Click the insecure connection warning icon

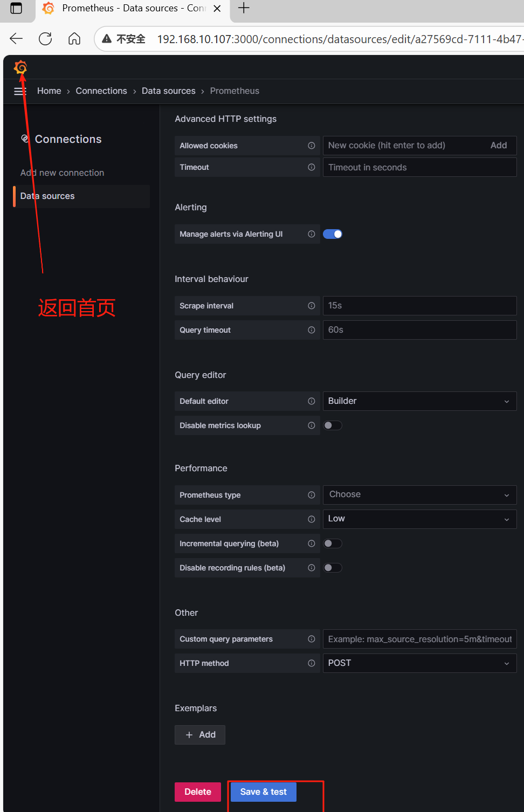[107, 39]
